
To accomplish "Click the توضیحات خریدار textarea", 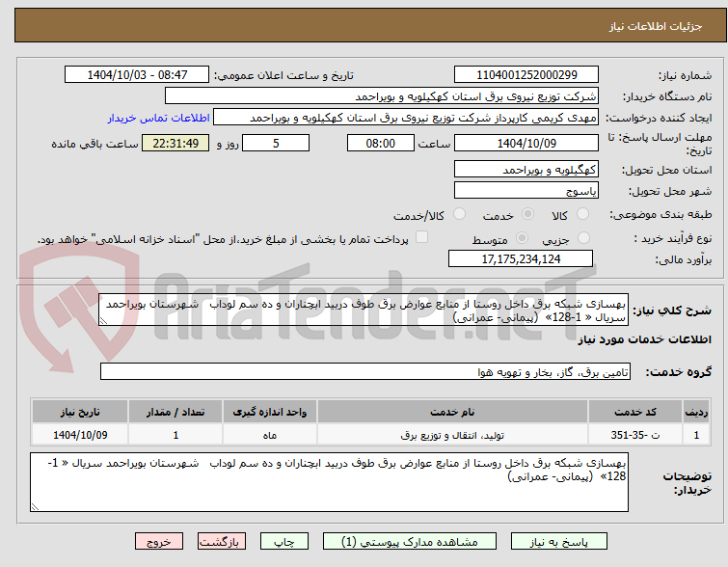I will pos(329,482).
